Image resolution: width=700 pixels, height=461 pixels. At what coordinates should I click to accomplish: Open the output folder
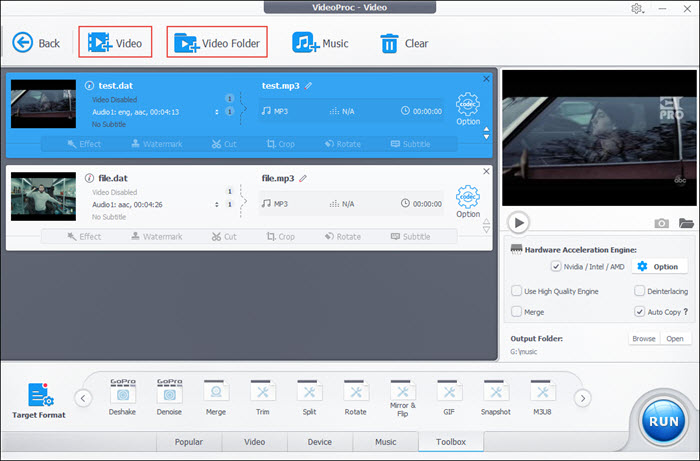click(675, 339)
